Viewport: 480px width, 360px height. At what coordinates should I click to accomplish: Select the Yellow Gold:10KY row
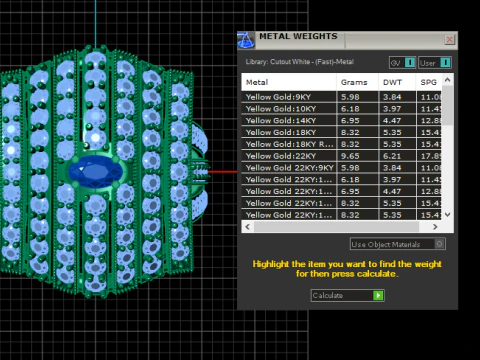pos(341,109)
